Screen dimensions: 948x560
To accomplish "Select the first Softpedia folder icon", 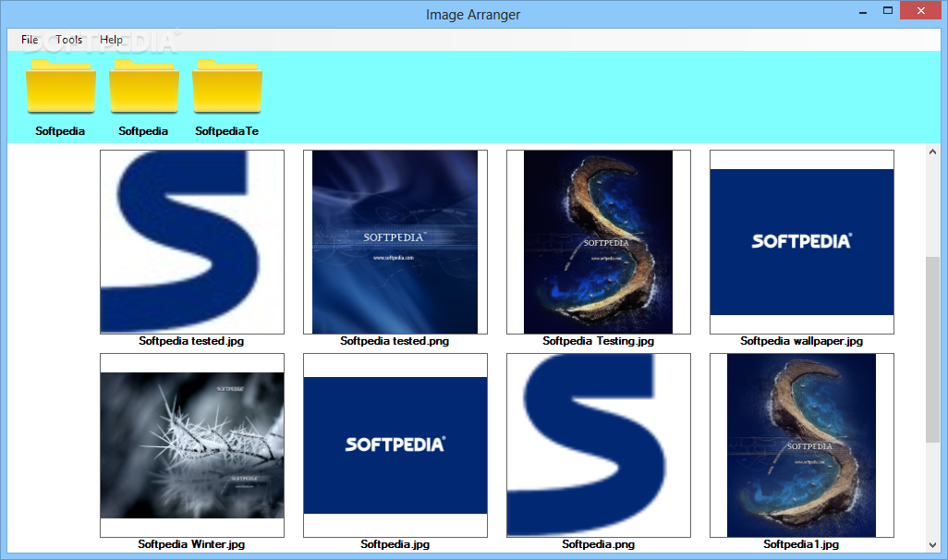I will (x=60, y=86).
